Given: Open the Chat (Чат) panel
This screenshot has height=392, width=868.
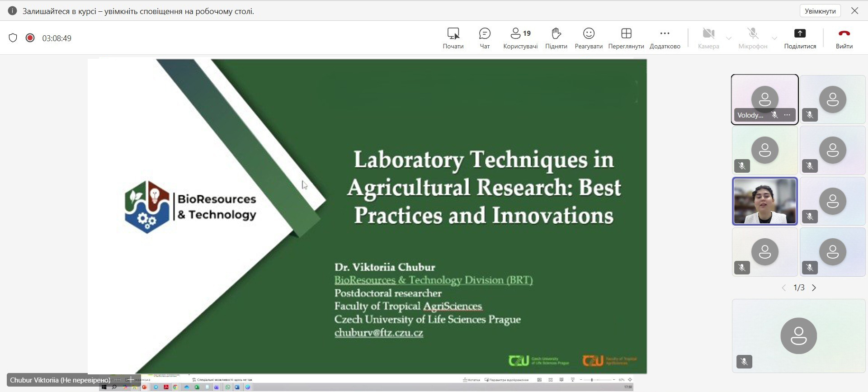Looking at the screenshot, I should (x=485, y=38).
